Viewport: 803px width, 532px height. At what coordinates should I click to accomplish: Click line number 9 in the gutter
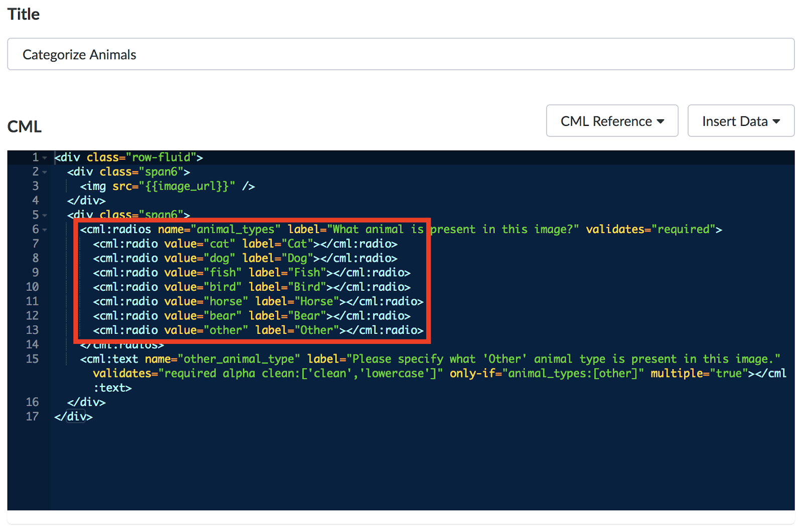pos(35,272)
